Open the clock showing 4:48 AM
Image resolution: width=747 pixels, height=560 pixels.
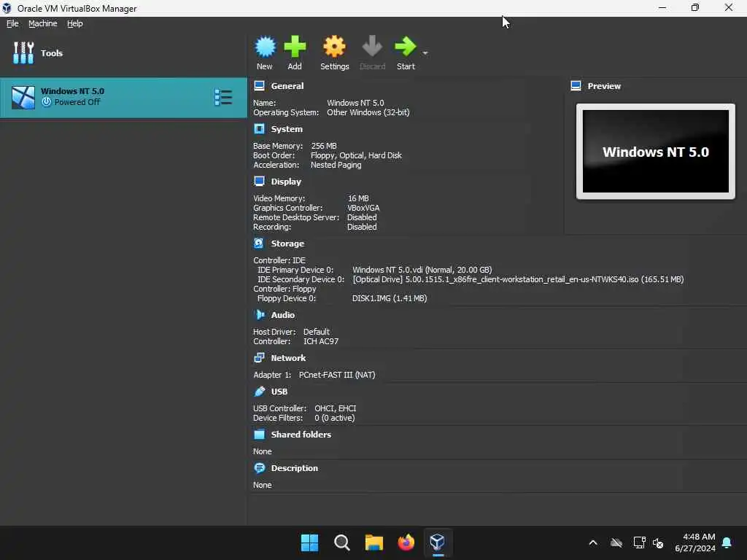(x=695, y=542)
